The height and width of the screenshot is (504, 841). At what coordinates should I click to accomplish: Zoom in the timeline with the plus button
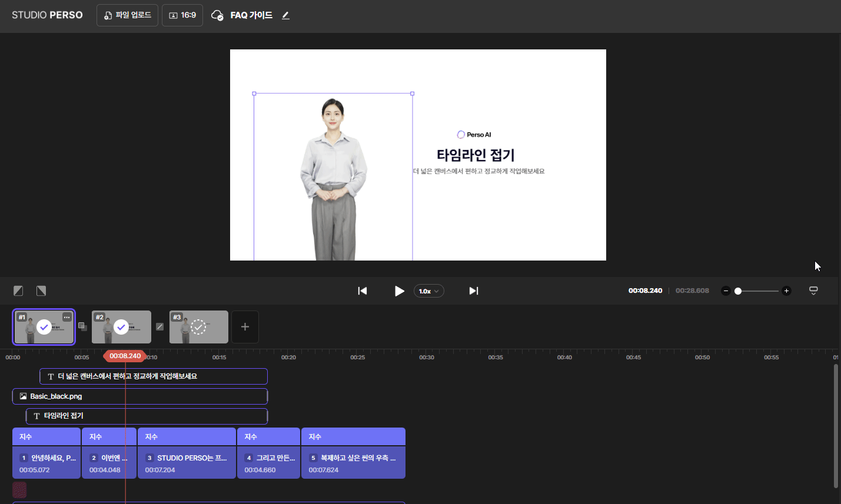coord(786,291)
